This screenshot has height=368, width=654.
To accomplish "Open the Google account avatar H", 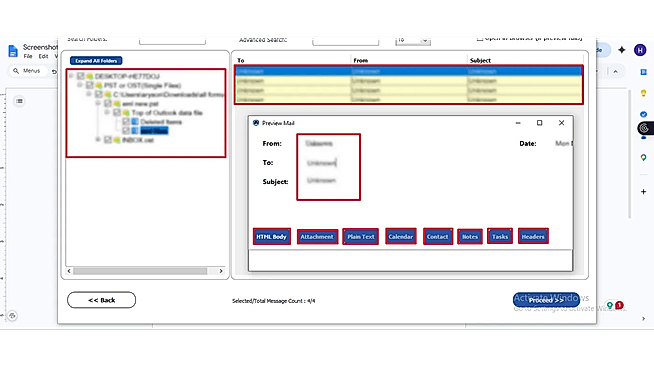I will pyautogui.click(x=640, y=50).
